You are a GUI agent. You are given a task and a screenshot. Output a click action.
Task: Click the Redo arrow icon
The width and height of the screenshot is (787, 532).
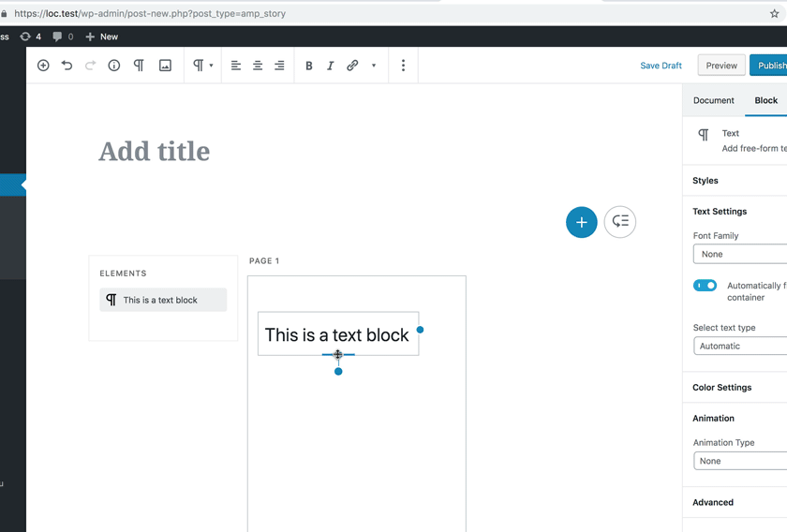[90, 66]
